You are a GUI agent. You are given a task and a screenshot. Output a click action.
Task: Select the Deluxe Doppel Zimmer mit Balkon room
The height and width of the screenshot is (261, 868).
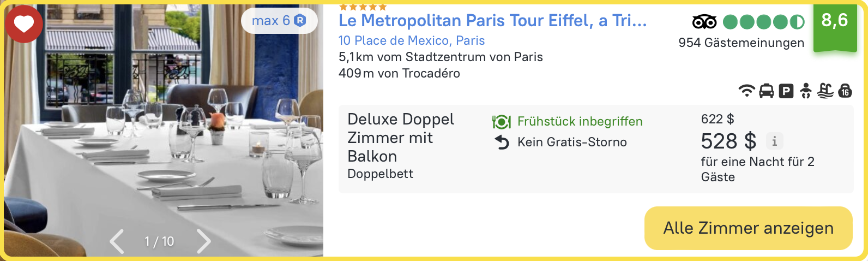[401, 138]
